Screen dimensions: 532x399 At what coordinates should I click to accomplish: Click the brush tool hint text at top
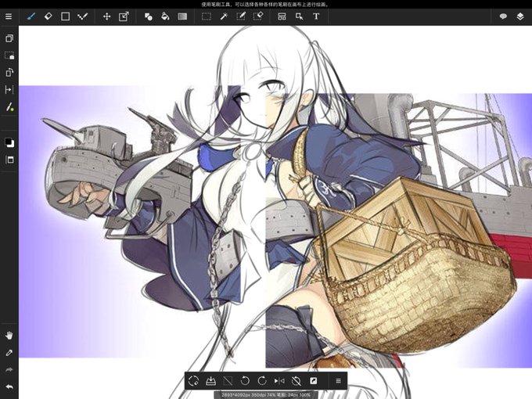click(x=265, y=5)
